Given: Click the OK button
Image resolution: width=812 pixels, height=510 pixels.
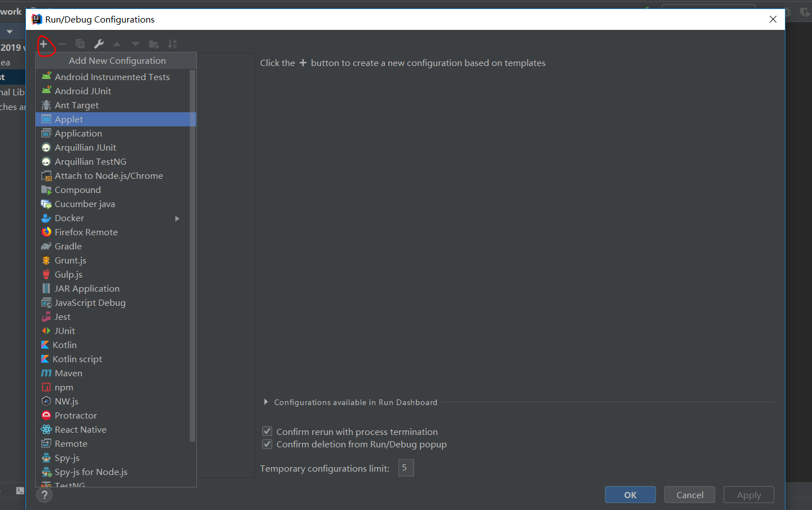Looking at the screenshot, I should tap(630, 495).
